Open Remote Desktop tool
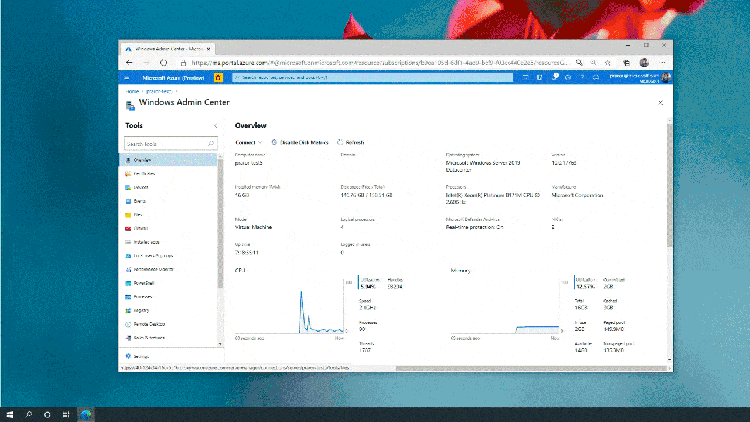Viewport: 750px width, 422px height. 148,324
